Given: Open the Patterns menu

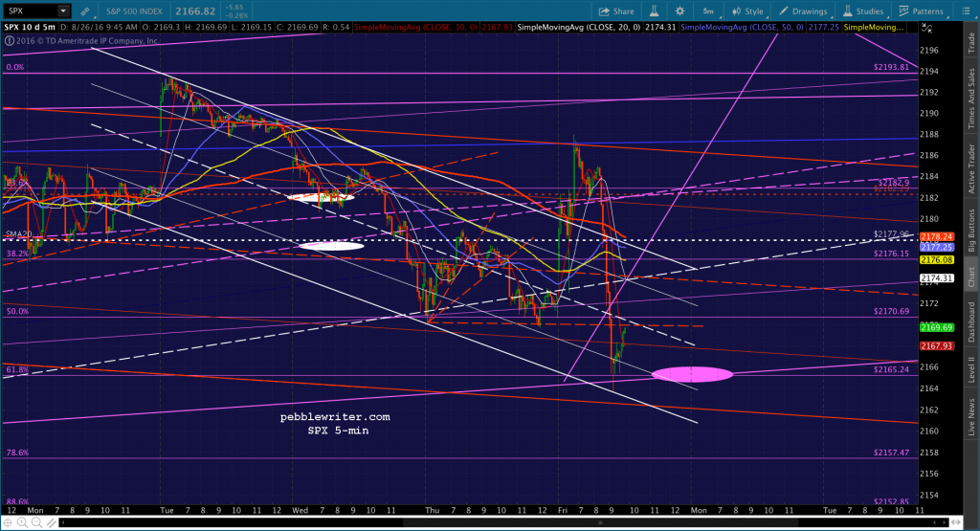Looking at the screenshot, I should [x=922, y=11].
